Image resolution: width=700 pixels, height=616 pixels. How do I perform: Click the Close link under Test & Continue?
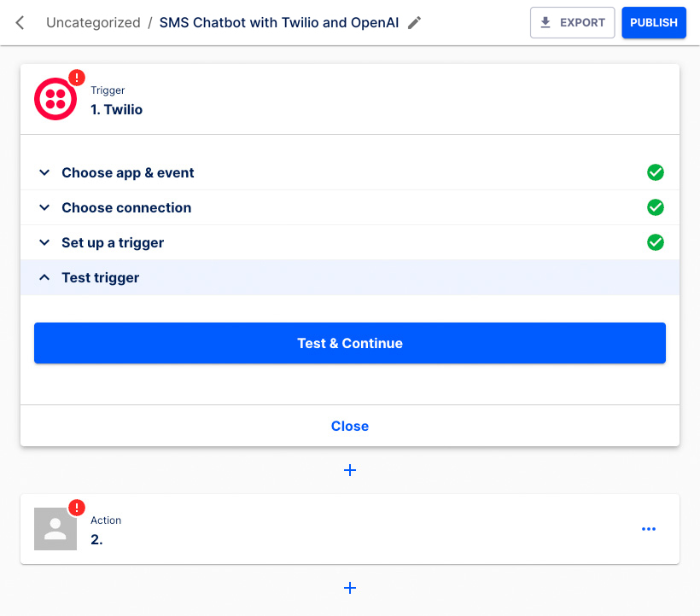point(350,426)
